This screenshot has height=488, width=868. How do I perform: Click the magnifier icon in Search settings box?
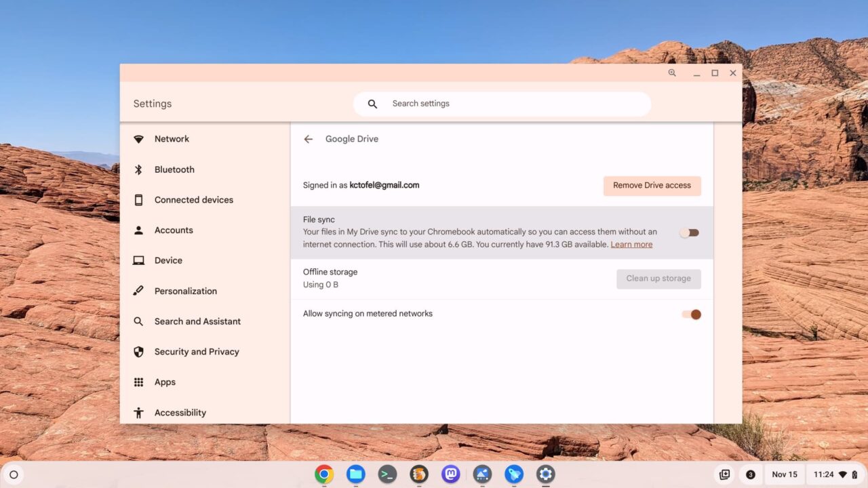[x=372, y=104]
